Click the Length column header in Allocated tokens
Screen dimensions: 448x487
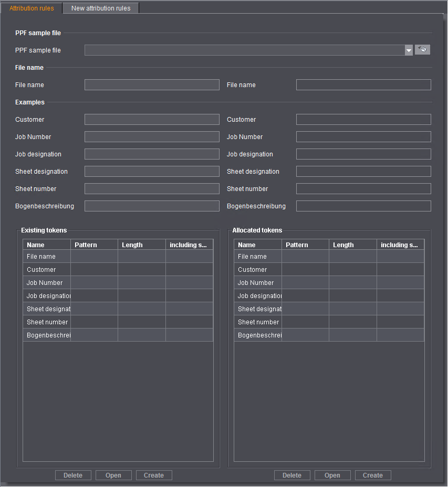[352, 245]
